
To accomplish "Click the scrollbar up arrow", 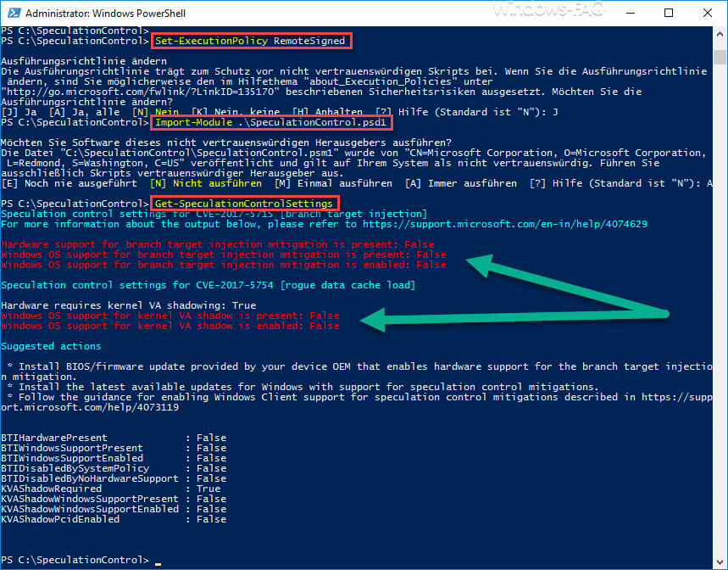I will click(720, 35).
